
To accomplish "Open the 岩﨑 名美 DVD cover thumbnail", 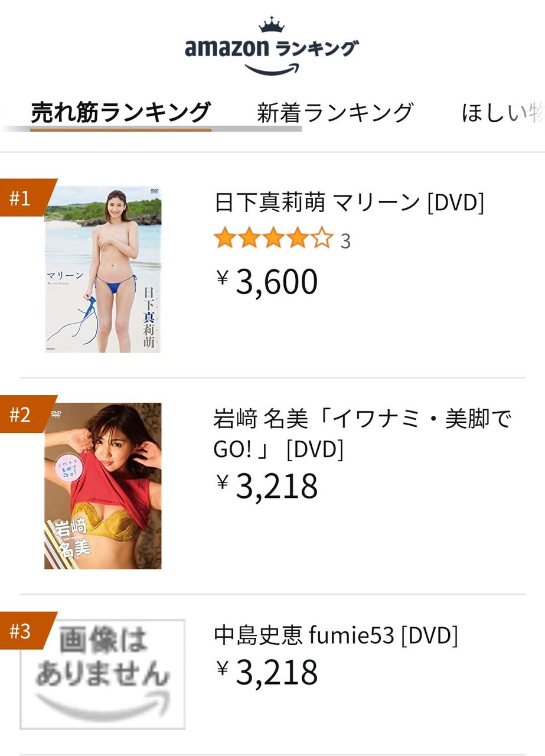I will click(x=103, y=486).
